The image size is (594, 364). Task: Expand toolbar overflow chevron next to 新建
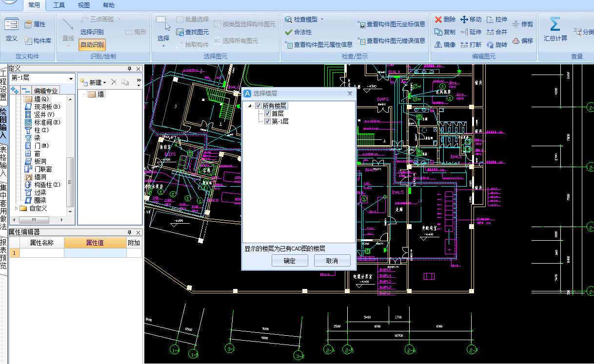(139, 80)
